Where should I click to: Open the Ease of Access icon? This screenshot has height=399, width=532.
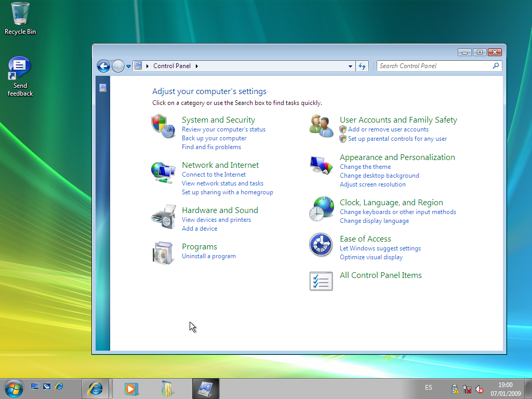321,245
